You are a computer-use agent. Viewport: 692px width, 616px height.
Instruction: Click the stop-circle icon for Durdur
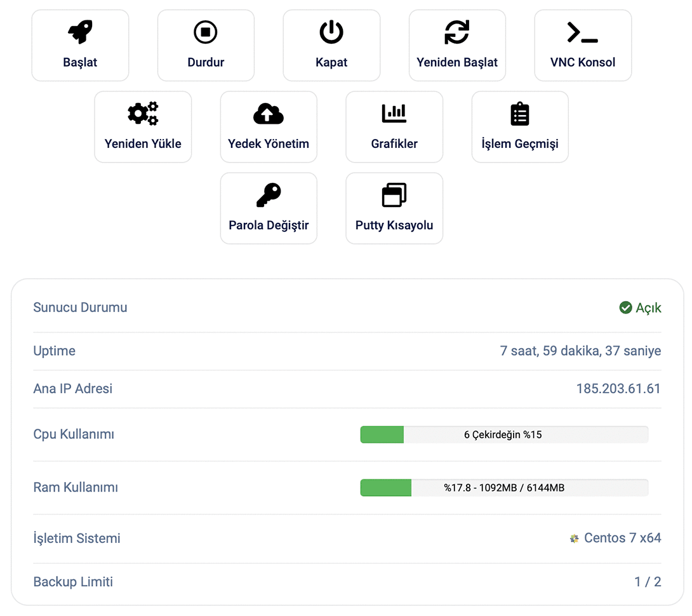point(206,32)
